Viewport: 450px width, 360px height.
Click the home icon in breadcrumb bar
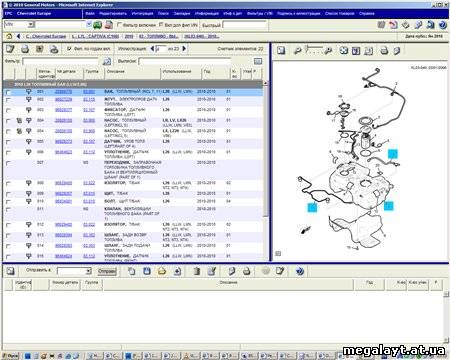coord(9,36)
